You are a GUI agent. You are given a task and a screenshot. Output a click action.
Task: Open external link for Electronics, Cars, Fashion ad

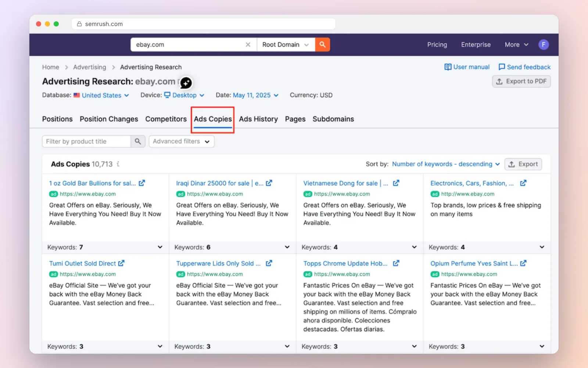[523, 183]
